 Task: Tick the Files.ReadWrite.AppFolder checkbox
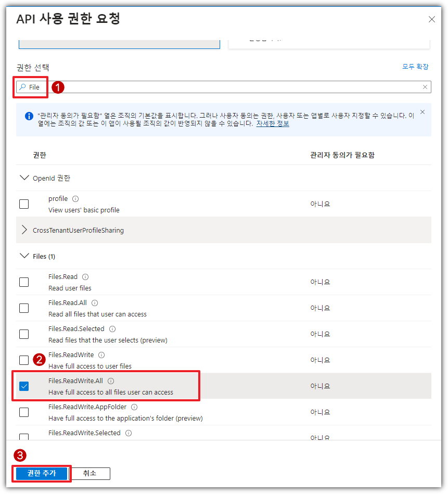pos(24,412)
